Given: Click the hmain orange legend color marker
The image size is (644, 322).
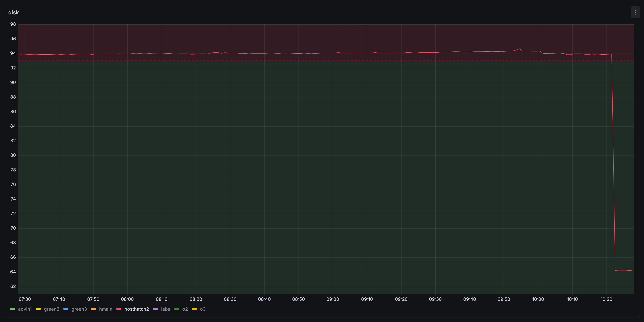Looking at the screenshot, I should [x=94, y=309].
